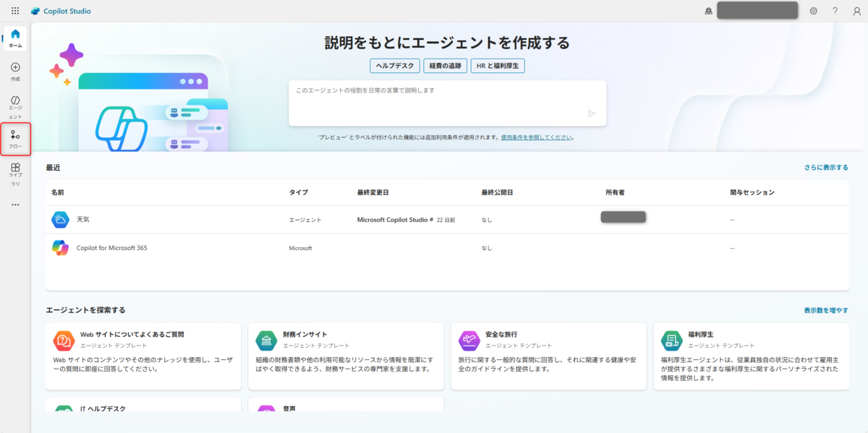Go to Home in the sidebar
868x433 pixels.
[x=15, y=38]
